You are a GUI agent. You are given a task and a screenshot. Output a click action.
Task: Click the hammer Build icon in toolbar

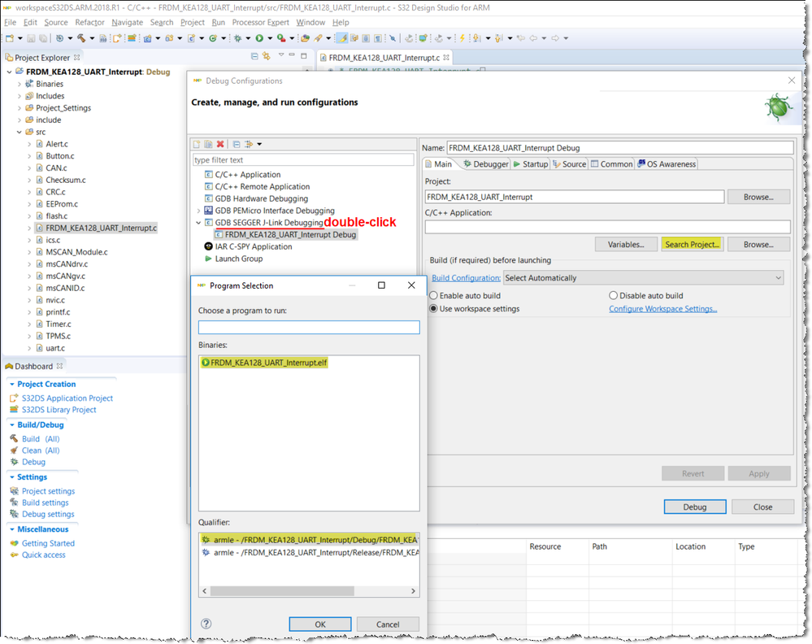[x=81, y=38]
